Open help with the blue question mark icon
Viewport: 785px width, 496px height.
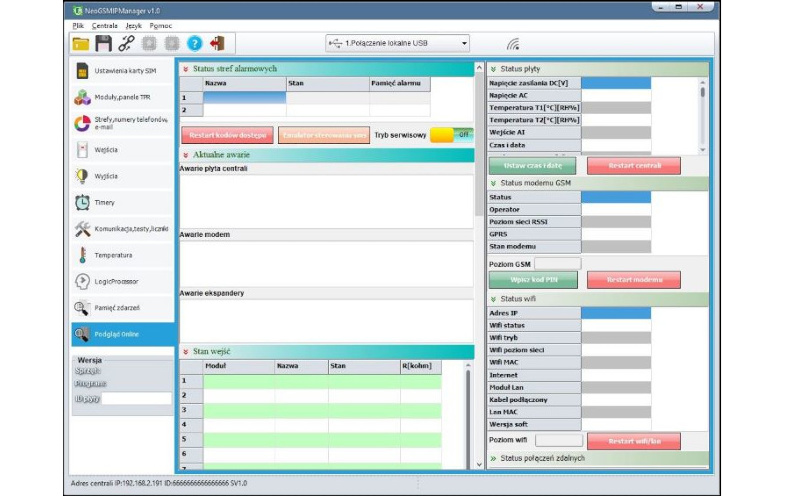click(194, 44)
